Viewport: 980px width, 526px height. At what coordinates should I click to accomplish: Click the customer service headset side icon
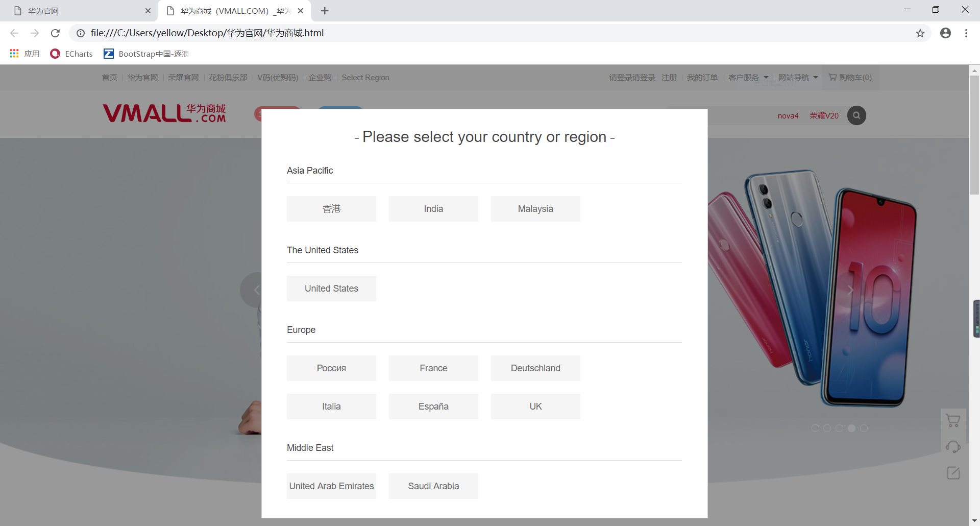[953, 447]
